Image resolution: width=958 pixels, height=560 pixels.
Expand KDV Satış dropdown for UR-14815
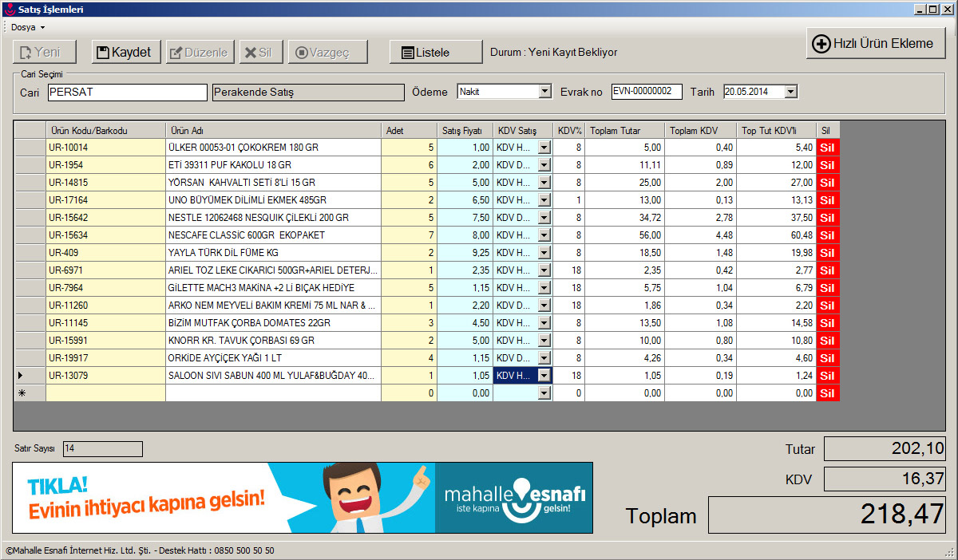point(544,183)
